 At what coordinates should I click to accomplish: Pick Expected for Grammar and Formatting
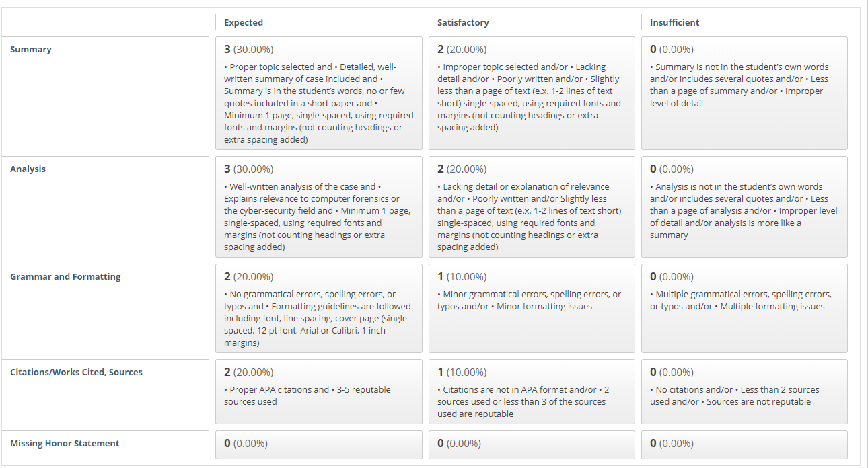(318, 308)
